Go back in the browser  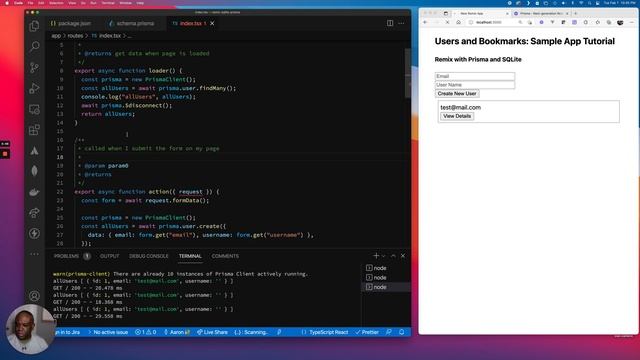click(425, 22)
